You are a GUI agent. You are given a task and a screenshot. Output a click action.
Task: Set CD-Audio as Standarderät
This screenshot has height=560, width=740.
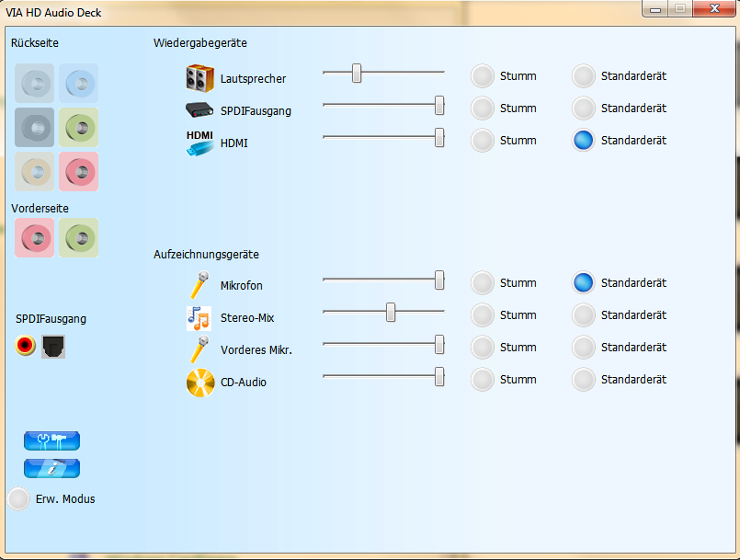584,379
